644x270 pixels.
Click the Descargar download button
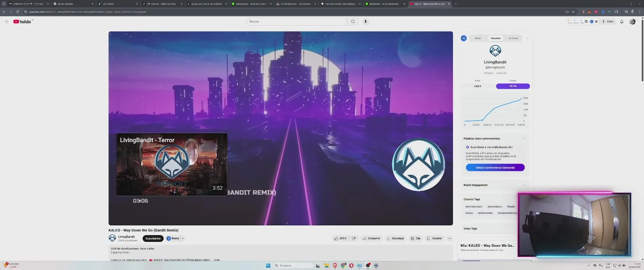pyautogui.click(x=396, y=238)
